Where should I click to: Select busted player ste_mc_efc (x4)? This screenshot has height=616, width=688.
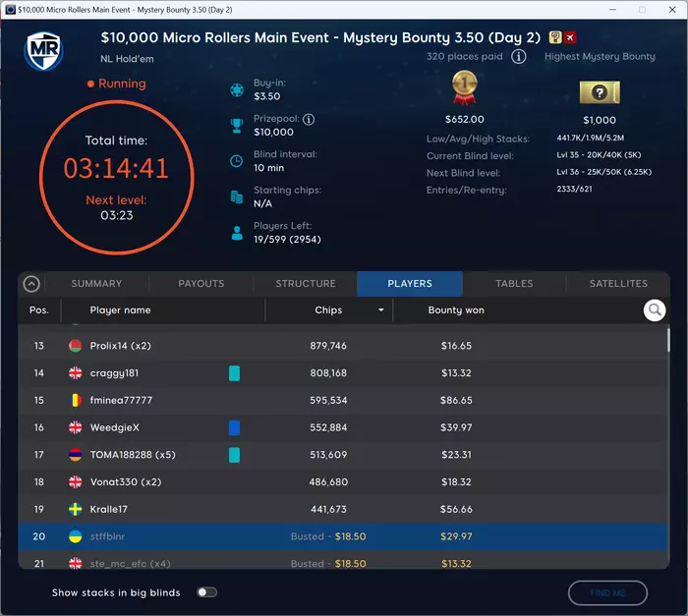click(x=342, y=560)
